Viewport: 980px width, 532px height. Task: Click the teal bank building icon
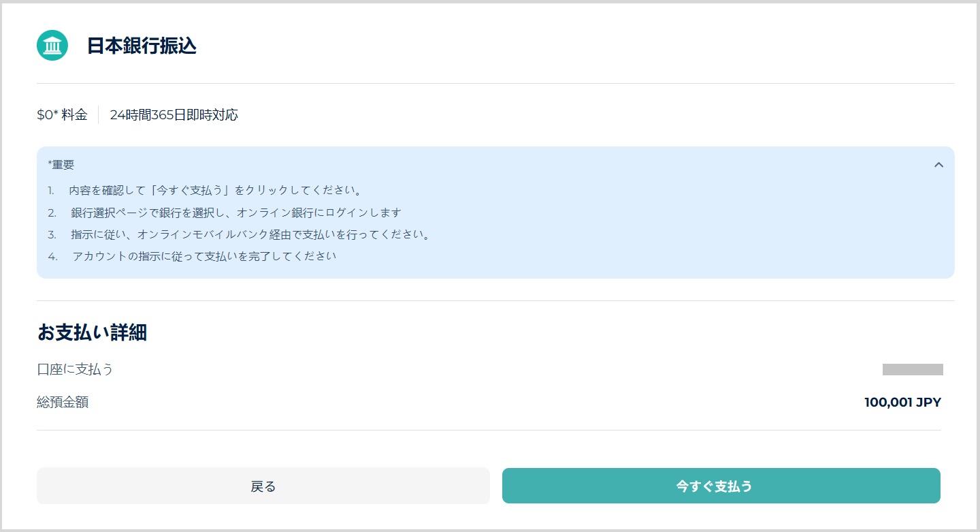(x=52, y=46)
